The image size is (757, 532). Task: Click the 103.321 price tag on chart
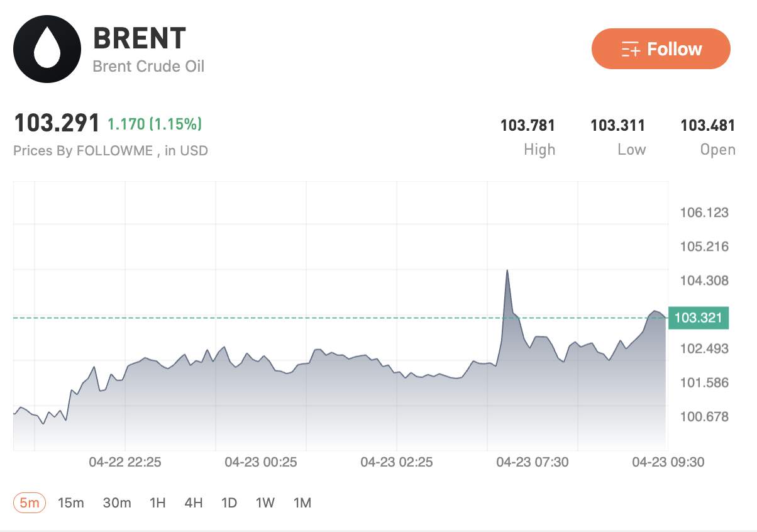point(698,318)
